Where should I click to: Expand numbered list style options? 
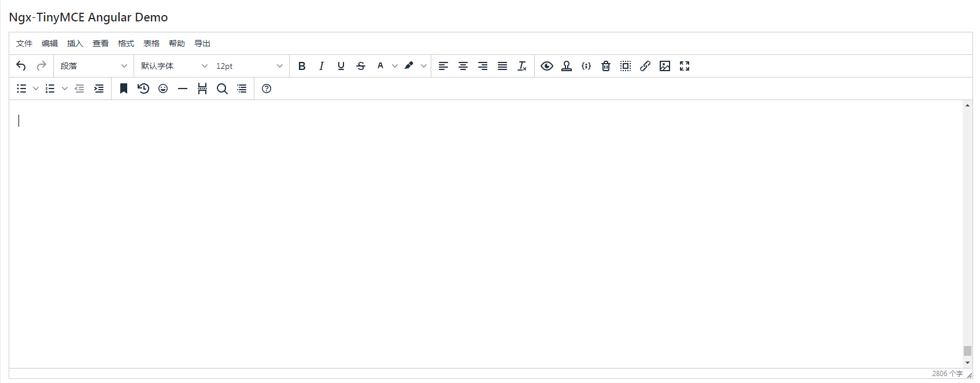click(x=65, y=89)
